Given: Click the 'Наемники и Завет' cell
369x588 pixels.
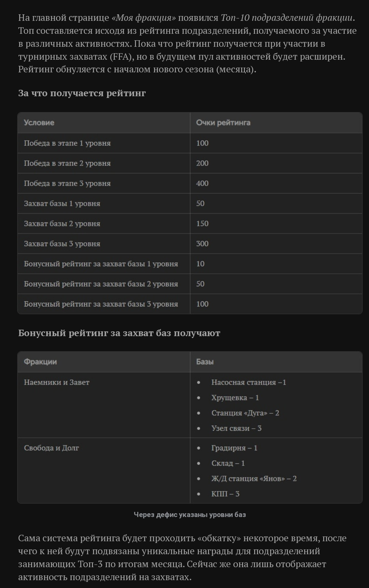Looking at the screenshot, I should point(104,405).
